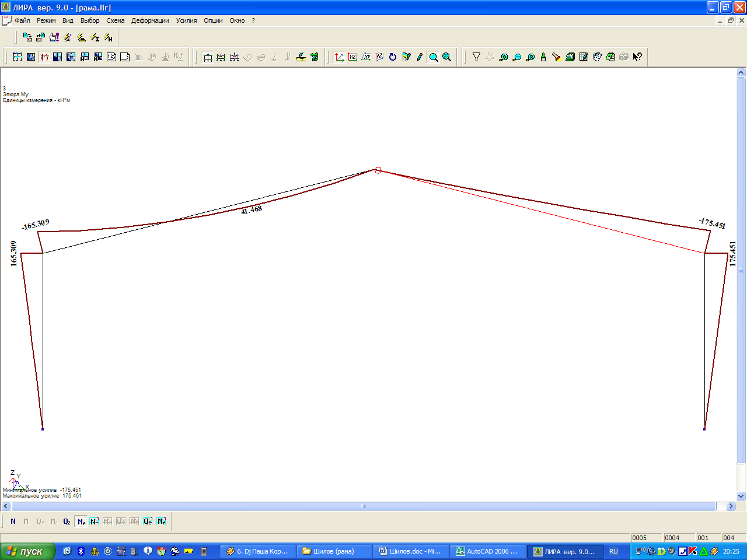Click the vertical scrollbar up arrow

741,73
